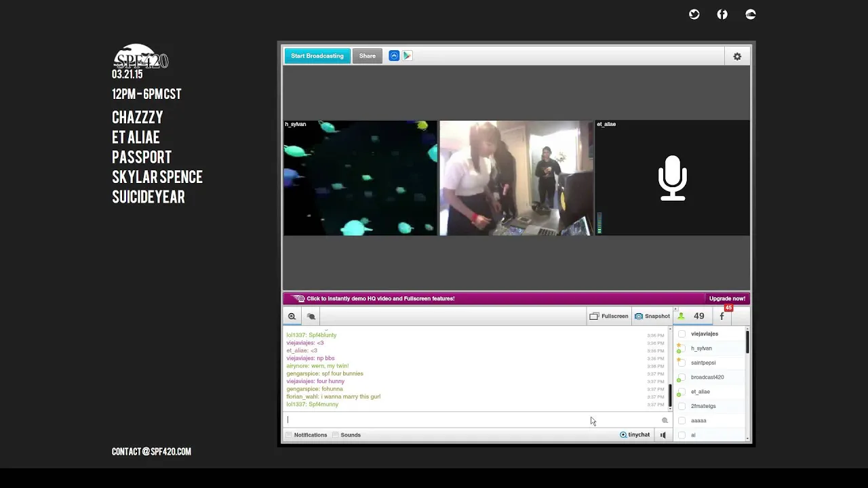Image resolution: width=868 pixels, height=488 pixels.
Task: Click the chat log scrollbar thumb
Action: tap(670, 394)
